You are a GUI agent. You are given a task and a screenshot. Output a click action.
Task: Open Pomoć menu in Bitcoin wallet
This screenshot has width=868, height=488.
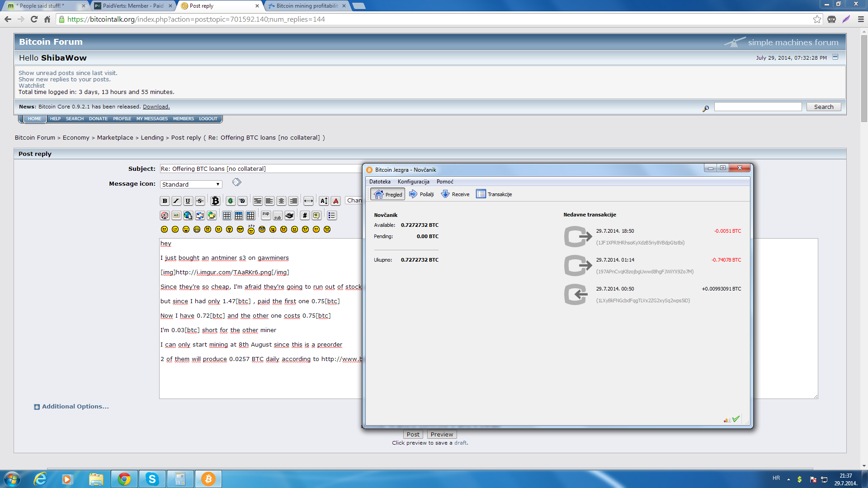click(445, 182)
